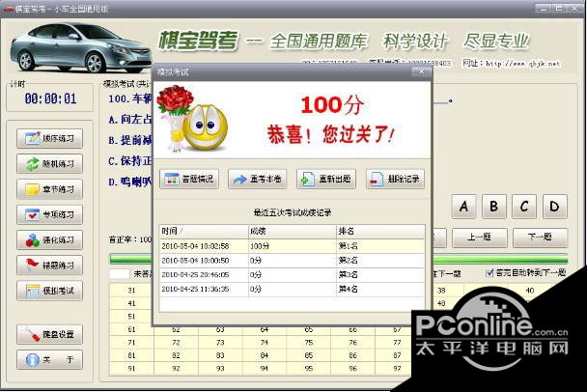Jump to question 92 in grid
Screen dimensions: 587x392
point(176,369)
